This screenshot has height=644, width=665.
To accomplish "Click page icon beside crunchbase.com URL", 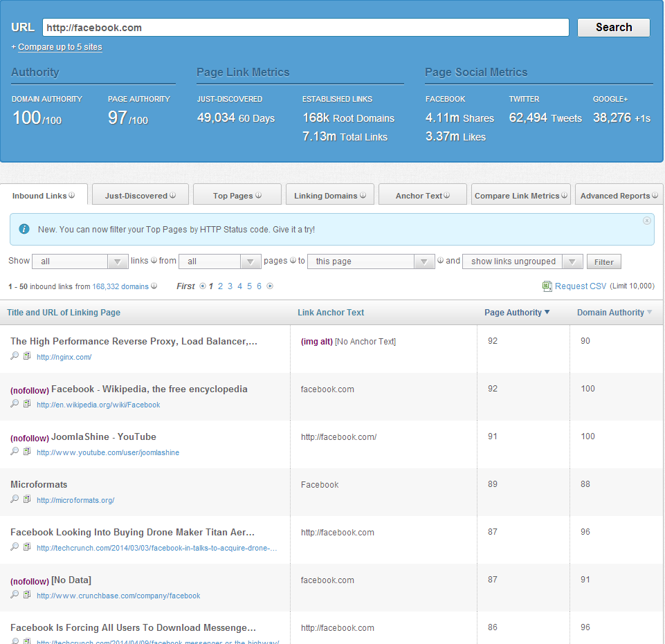I will 27,594.
